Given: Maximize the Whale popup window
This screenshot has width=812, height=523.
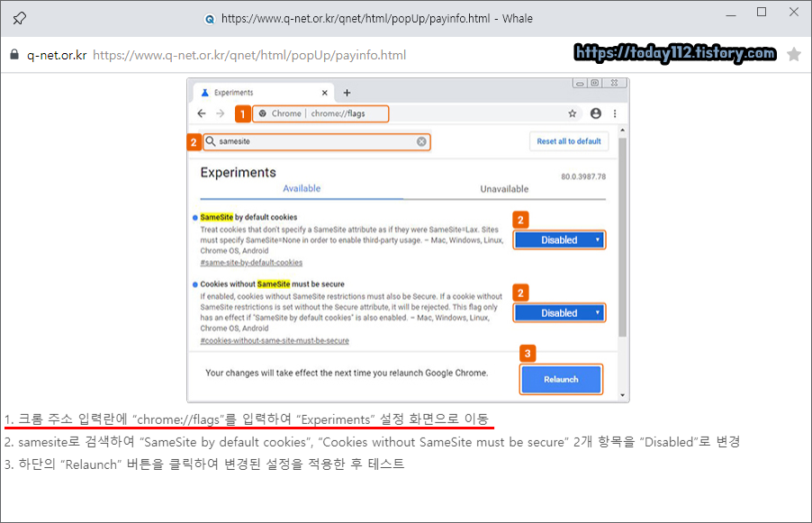Looking at the screenshot, I should [x=762, y=12].
